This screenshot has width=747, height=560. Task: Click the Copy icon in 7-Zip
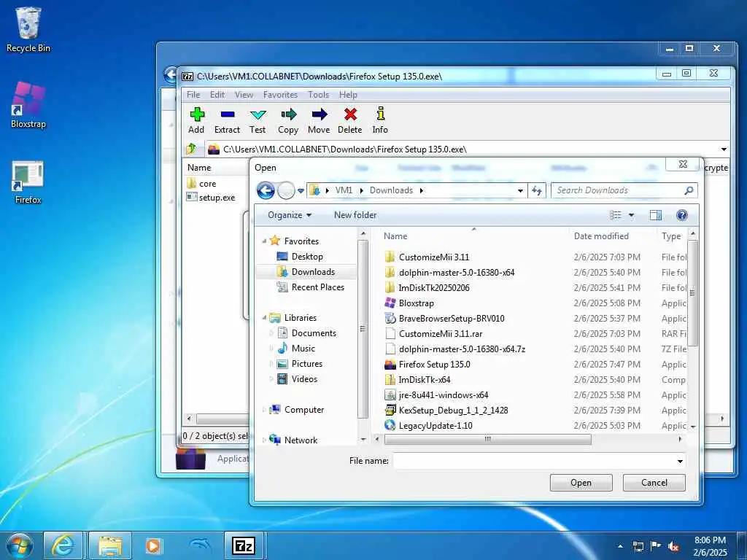288,120
